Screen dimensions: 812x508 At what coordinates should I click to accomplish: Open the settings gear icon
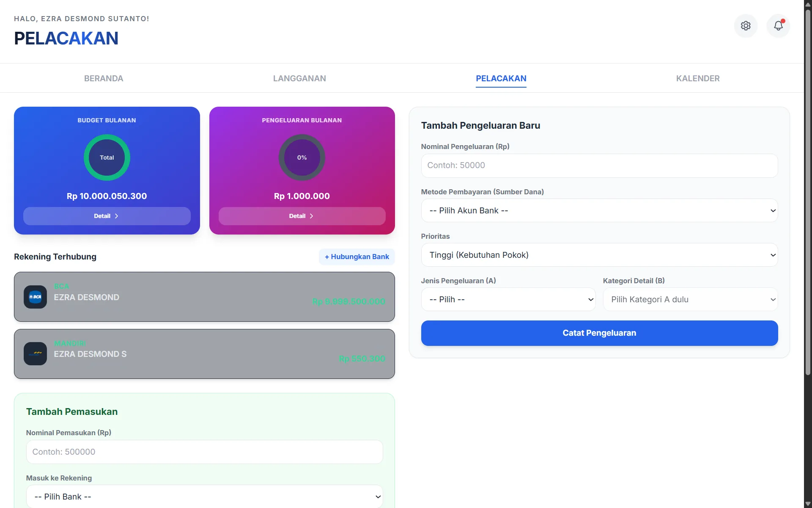point(746,26)
